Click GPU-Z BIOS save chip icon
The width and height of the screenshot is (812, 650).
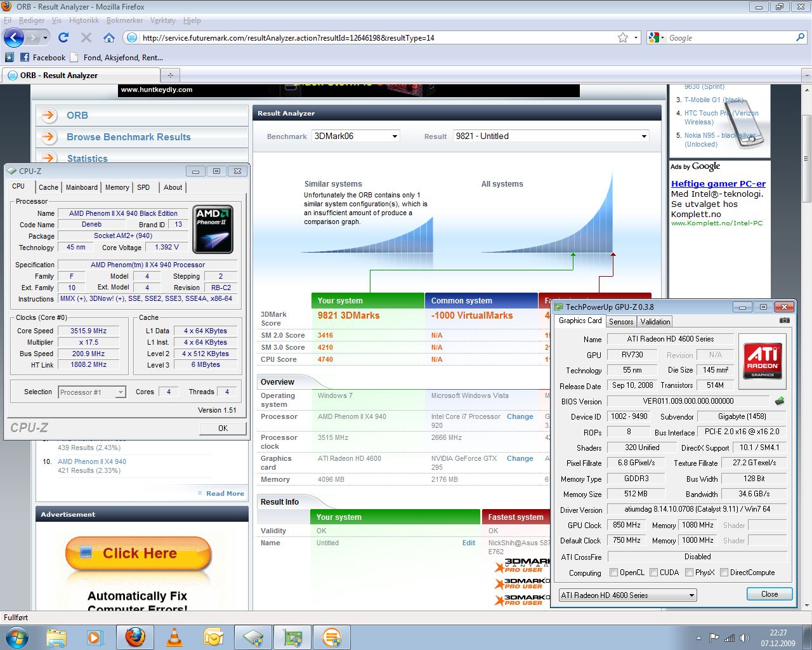(x=780, y=401)
